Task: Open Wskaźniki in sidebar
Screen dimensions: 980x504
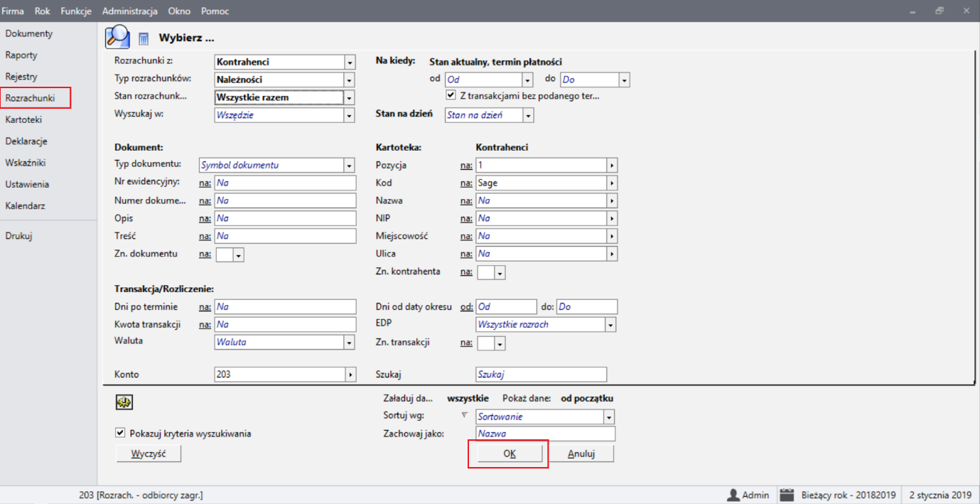Action: tap(26, 162)
